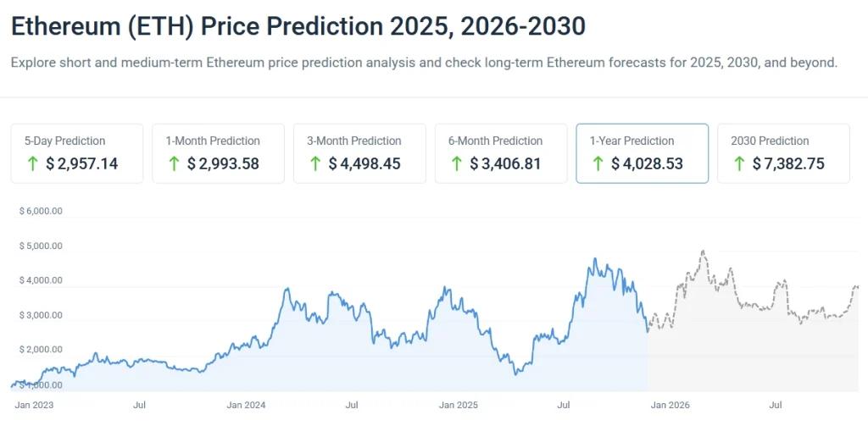The height and width of the screenshot is (426, 868).
Task: Open the 3-Month Prediction card
Action: (x=359, y=153)
